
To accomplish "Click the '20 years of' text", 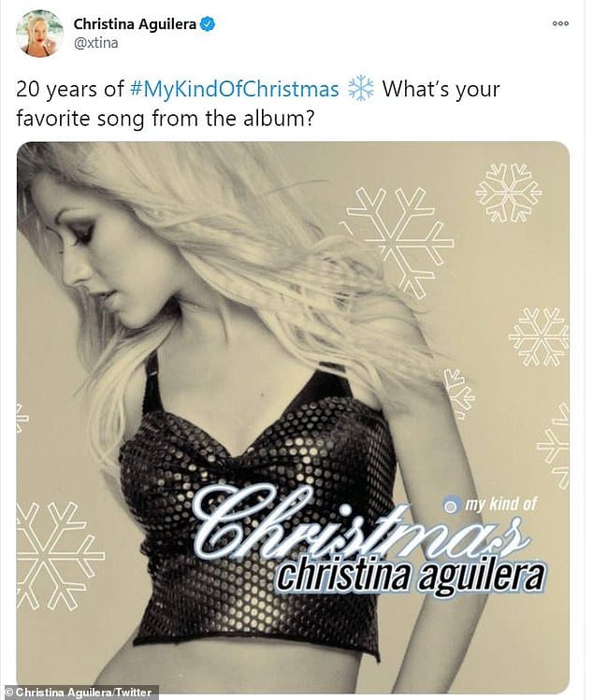I will pyautogui.click(x=70, y=90).
